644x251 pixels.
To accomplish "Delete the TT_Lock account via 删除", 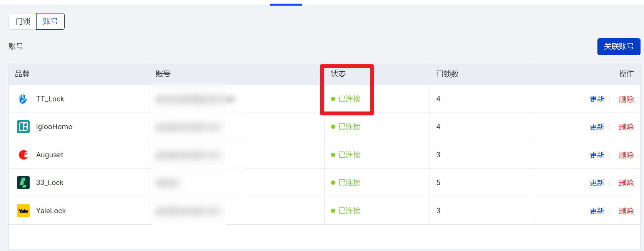I will [626, 99].
